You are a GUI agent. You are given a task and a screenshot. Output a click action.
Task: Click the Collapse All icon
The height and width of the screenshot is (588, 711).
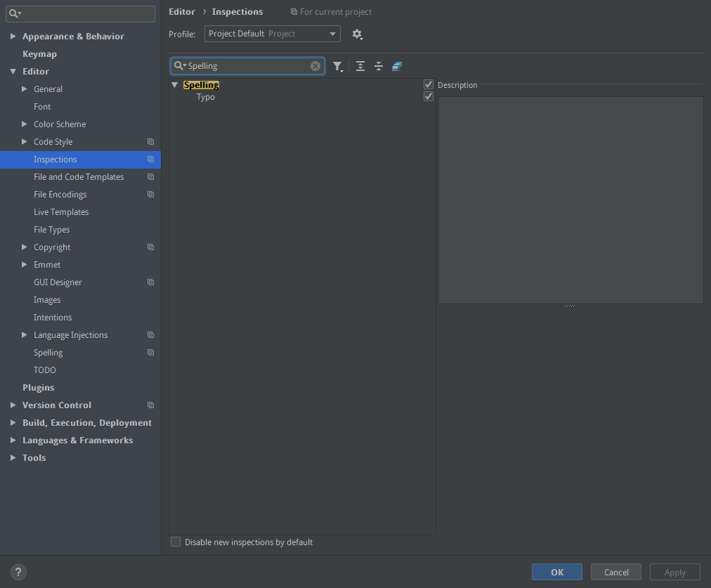click(379, 66)
